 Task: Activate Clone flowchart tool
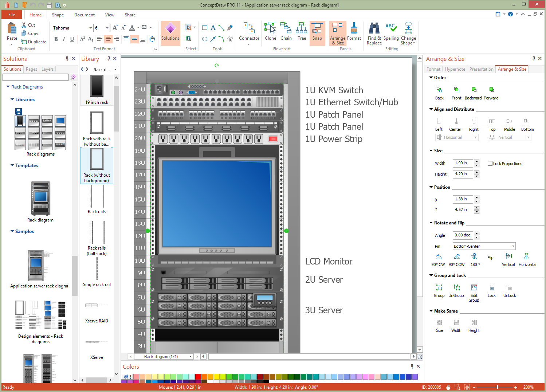pos(270,32)
